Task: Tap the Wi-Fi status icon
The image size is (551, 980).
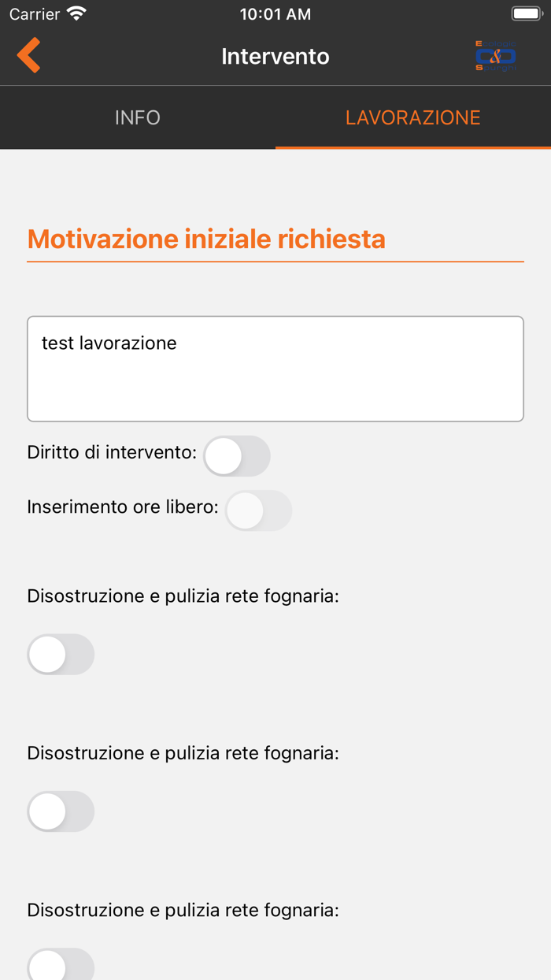Action: click(76, 14)
